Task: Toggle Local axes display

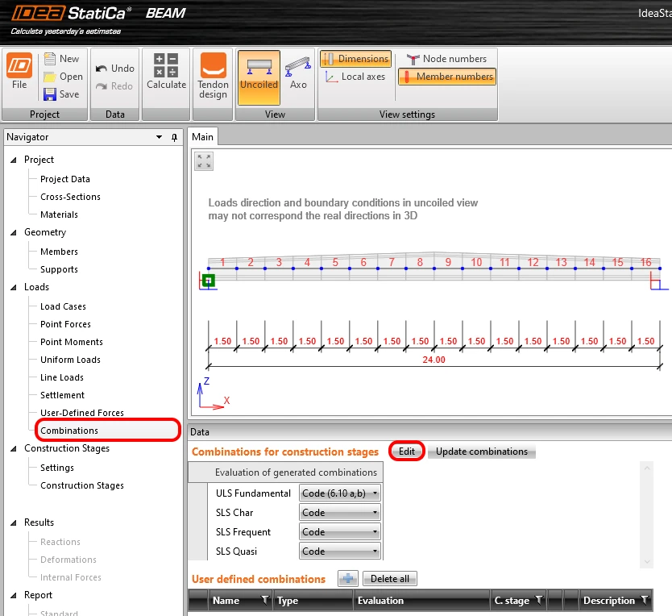Action: click(x=355, y=77)
